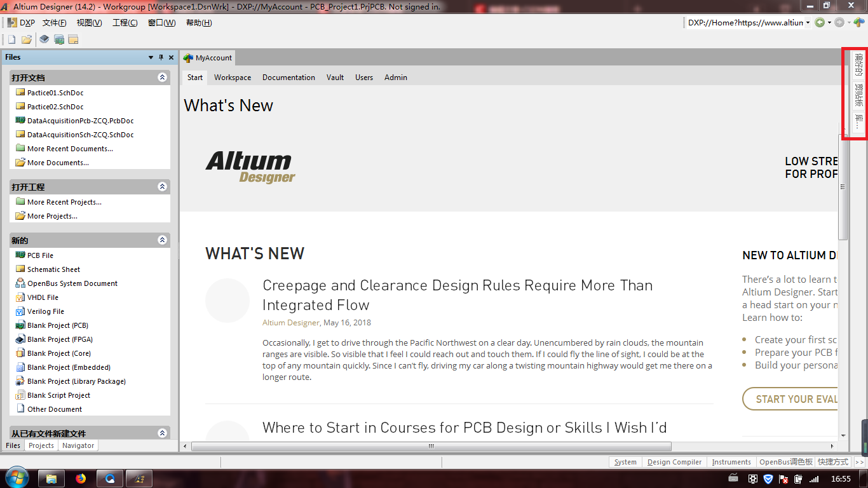Collapse the 打开文档 section
This screenshot has height=488, width=868.
pyautogui.click(x=162, y=78)
